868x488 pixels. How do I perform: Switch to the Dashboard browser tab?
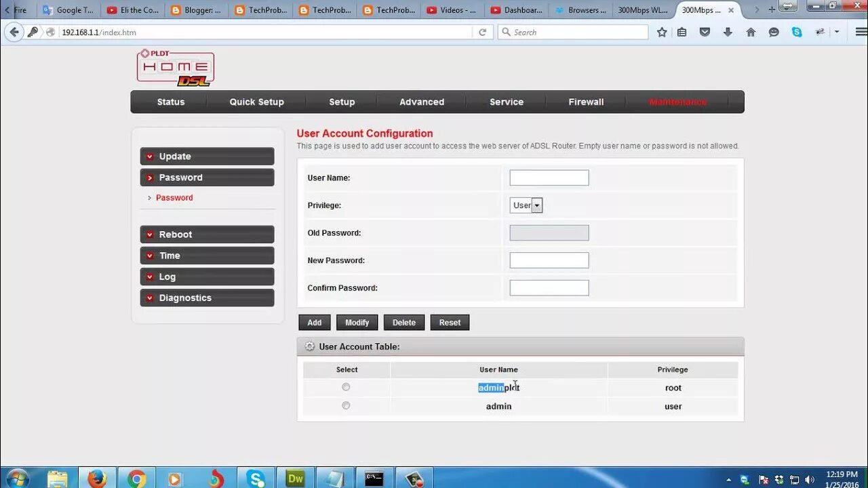click(x=515, y=10)
